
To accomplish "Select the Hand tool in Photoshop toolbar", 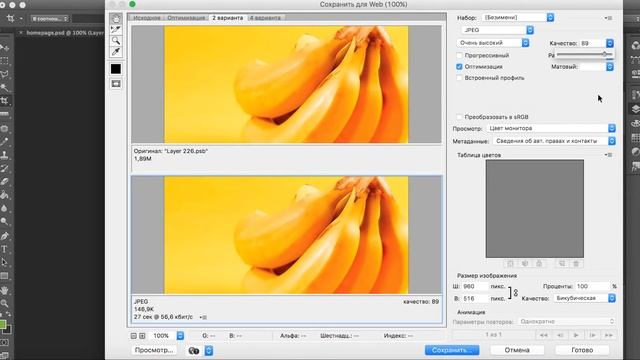I will (x=4, y=290).
